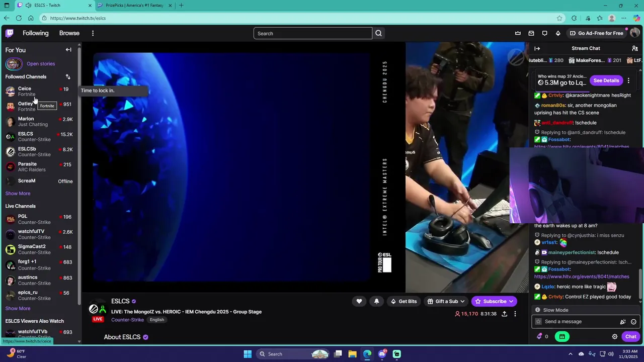Click See Details on the prediction

606,80
